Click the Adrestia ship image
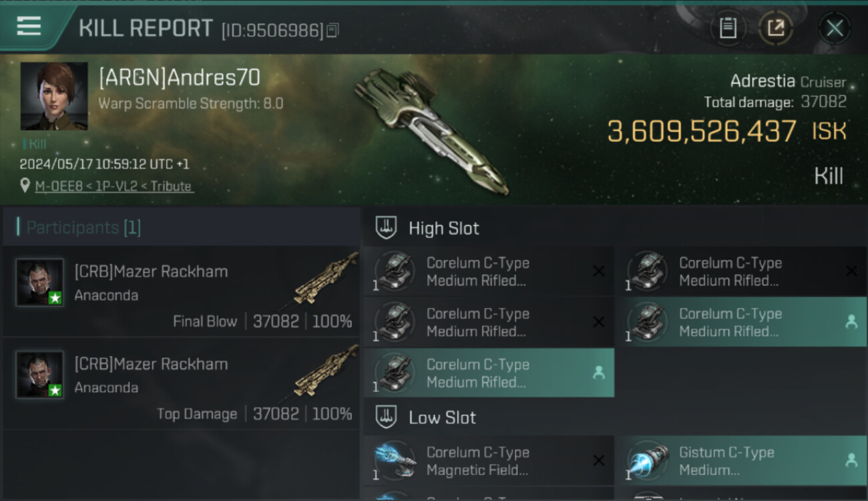The image size is (868, 501). coord(431,130)
